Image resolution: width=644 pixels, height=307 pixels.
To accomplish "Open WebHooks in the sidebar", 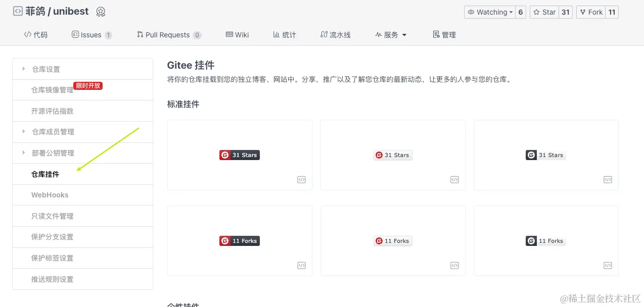I will 82,195.
